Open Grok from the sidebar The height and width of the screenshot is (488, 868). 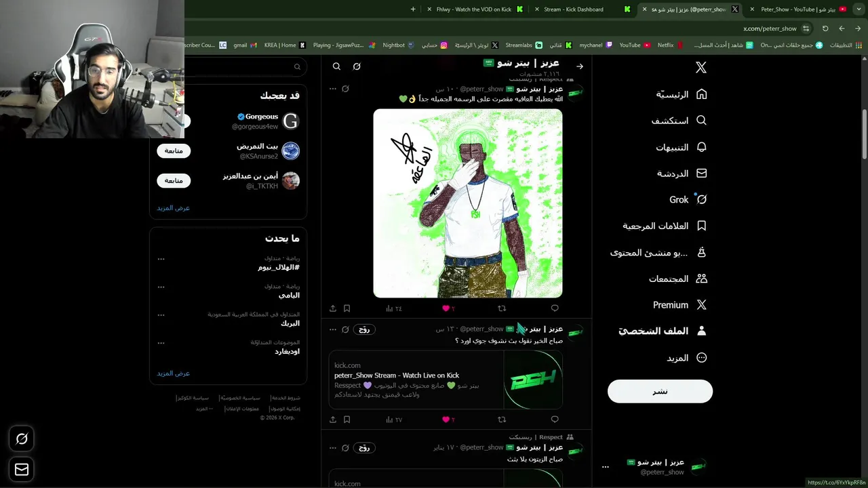688,199
